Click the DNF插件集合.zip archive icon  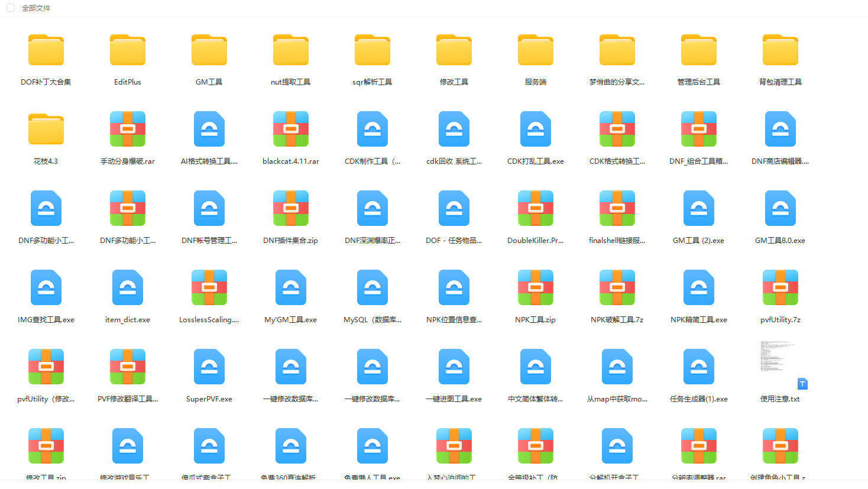291,209
